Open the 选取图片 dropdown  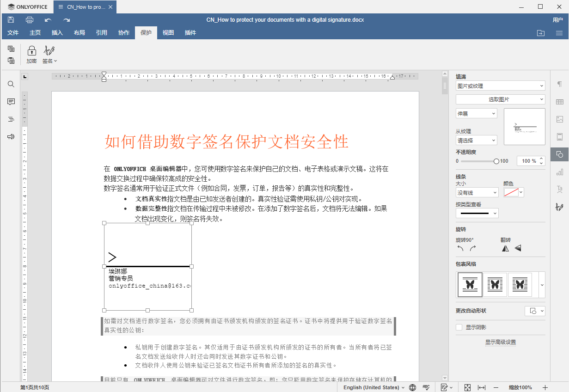click(501, 99)
